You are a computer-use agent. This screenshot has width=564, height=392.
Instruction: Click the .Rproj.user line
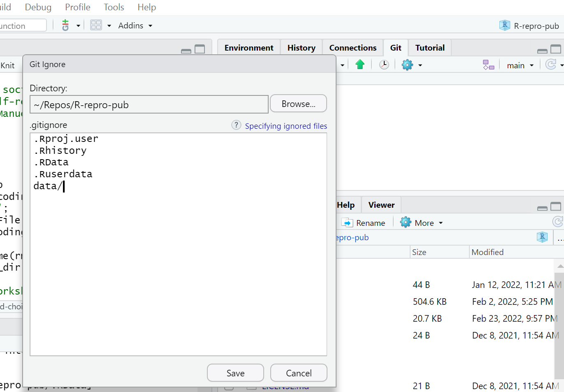(x=66, y=139)
